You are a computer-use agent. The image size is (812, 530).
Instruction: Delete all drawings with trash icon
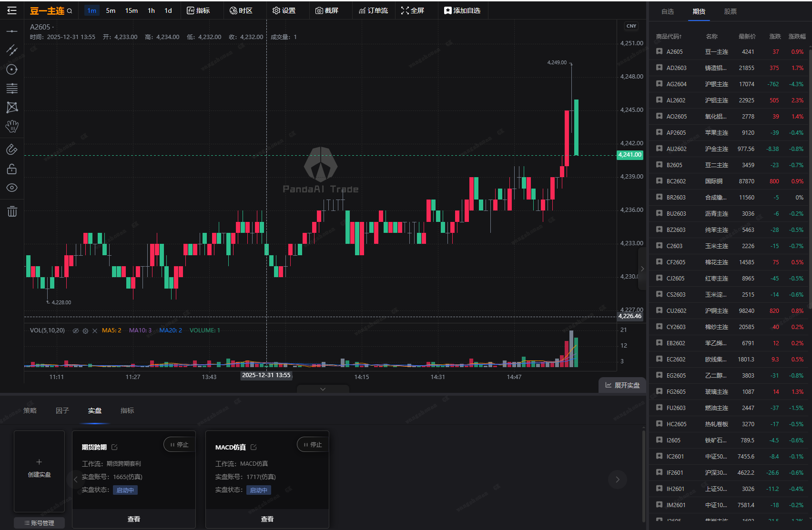point(12,211)
